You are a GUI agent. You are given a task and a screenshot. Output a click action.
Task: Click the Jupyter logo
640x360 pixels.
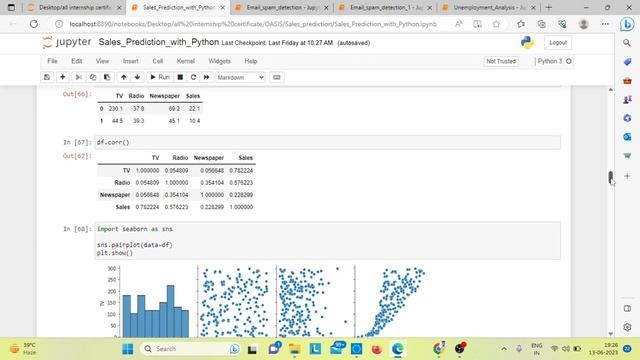coord(67,42)
